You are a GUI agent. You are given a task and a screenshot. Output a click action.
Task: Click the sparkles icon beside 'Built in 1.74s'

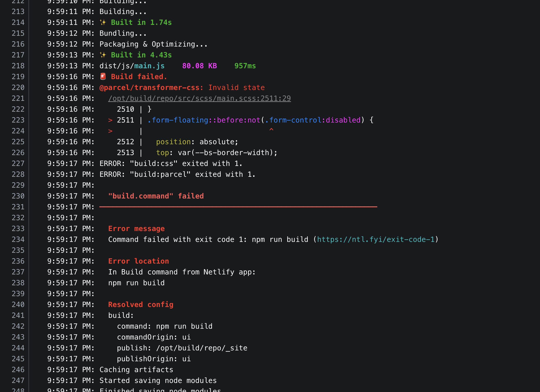coord(103,22)
